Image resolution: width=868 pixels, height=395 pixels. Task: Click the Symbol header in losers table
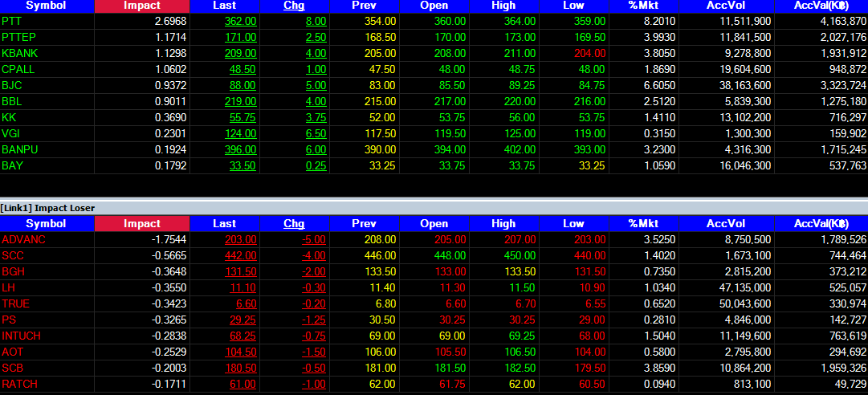46,223
